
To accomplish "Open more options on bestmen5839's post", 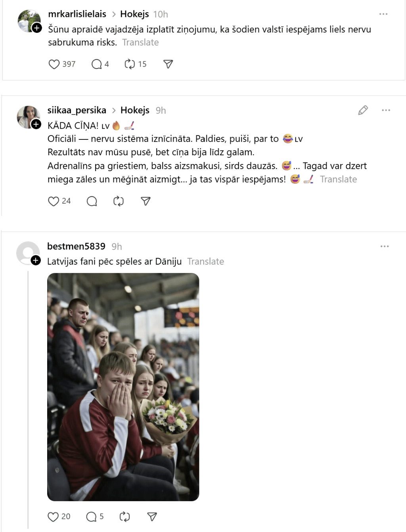I will click(x=385, y=246).
